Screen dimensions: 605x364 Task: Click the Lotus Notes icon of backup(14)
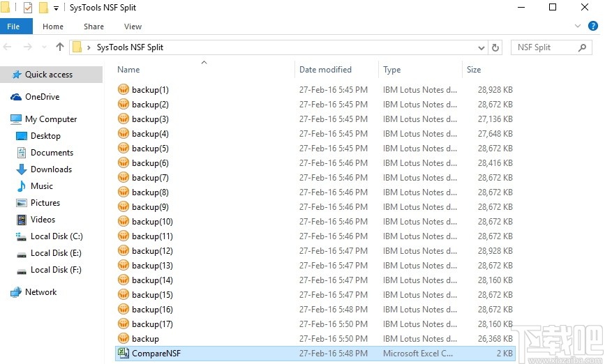pos(123,280)
